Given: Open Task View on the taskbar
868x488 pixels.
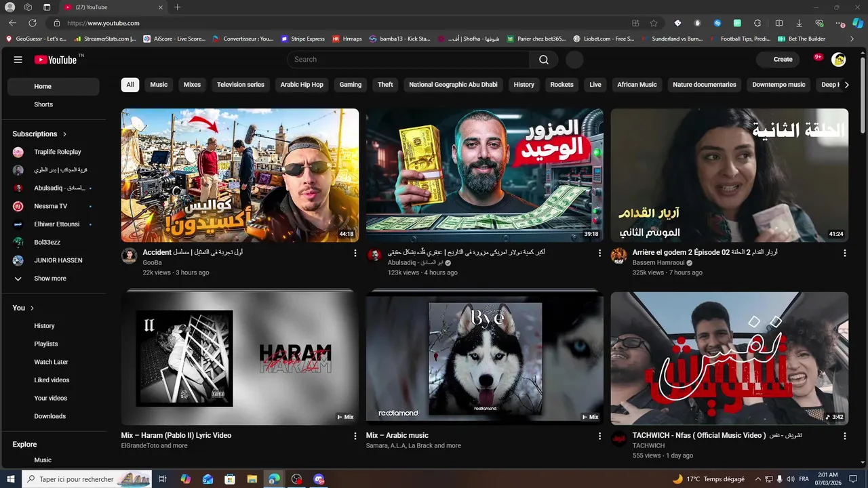Looking at the screenshot, I should click(x=163, y=479).
